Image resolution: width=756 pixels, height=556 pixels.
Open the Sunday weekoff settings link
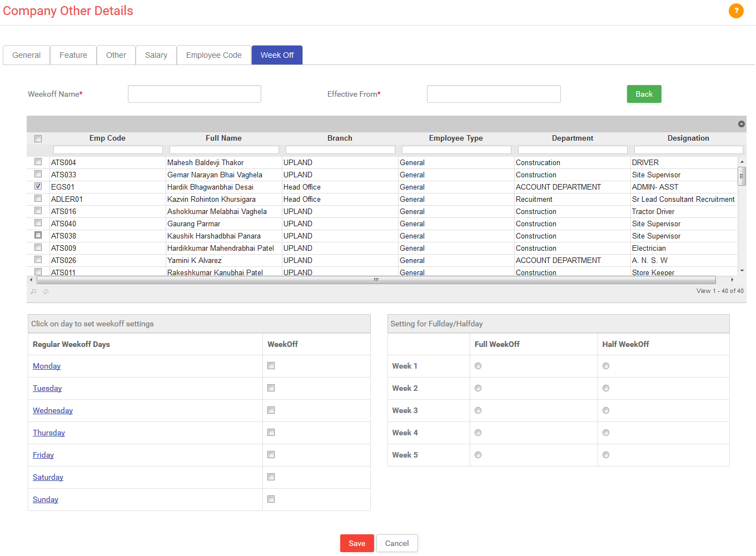click(x=46, y=499)
